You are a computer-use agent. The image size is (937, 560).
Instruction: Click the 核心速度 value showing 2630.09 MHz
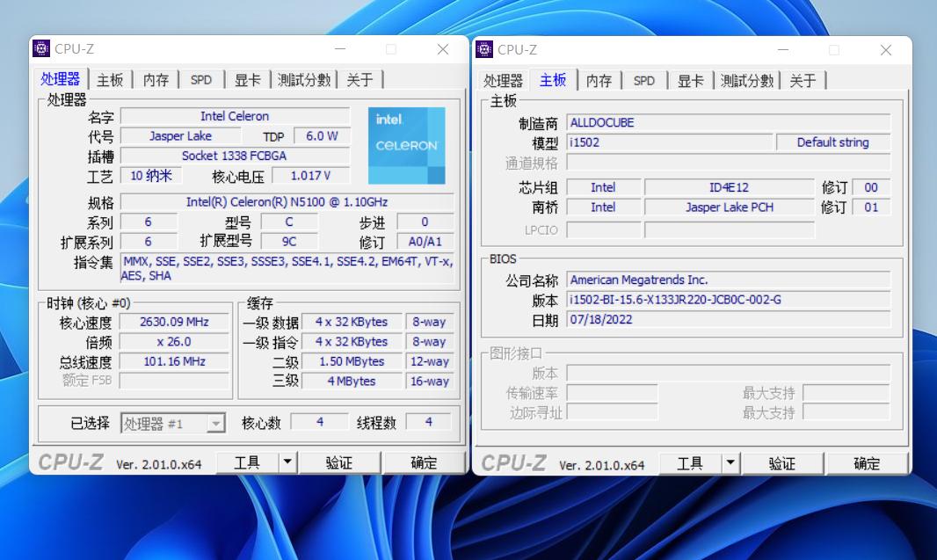[x=174, y=322]
